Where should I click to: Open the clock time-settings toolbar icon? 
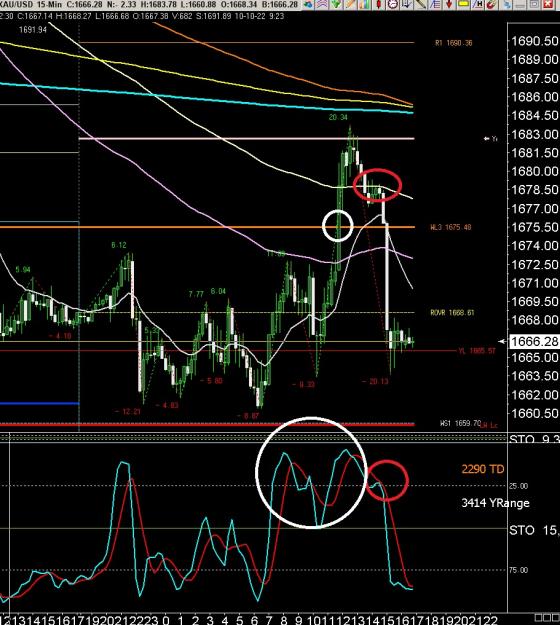pyautogui.click(x=393, y=4)
